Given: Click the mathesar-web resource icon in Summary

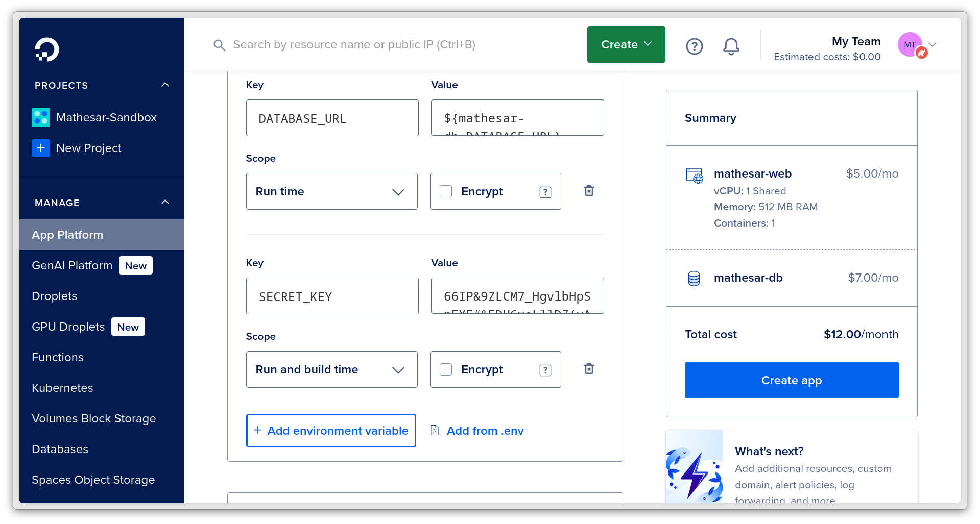Looking at the screenshot, I should click(x=695, y=175).
